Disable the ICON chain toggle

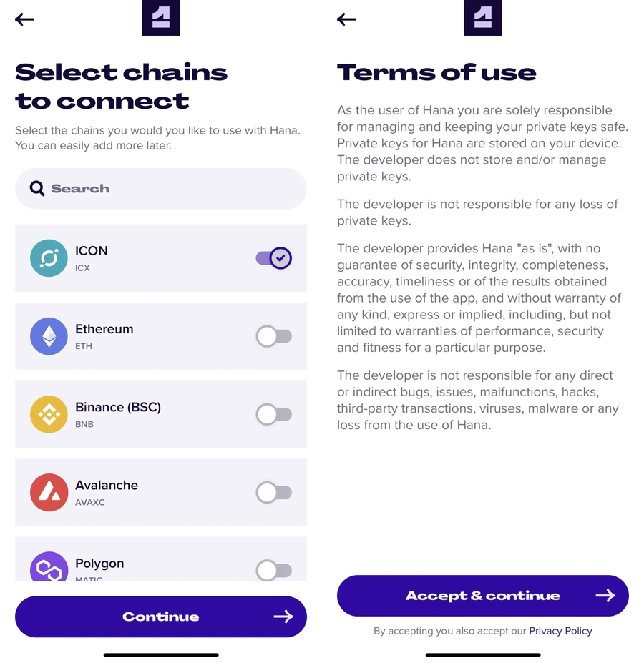tap(274, 258)
